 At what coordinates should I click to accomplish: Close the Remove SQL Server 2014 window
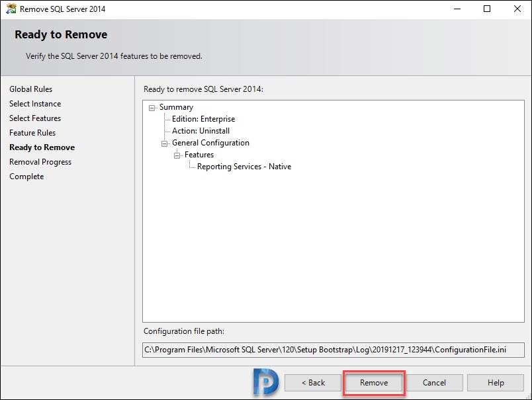[x=517, y=9]
